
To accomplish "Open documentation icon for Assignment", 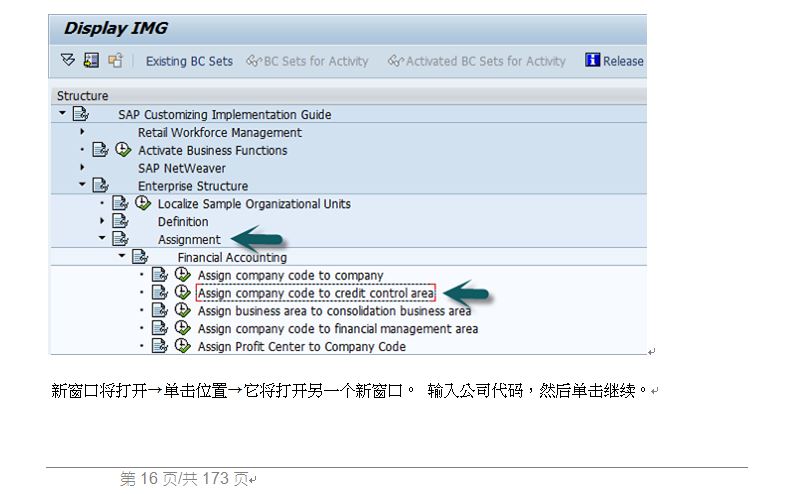I will pyautogui.click(x=120, y=239).
